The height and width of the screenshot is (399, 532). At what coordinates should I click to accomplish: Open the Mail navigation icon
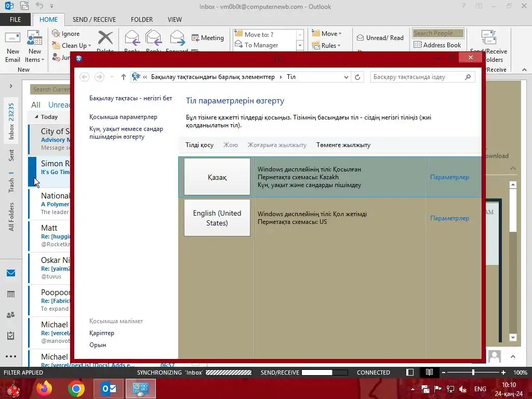pyautogui.click(x=11, y=273)
